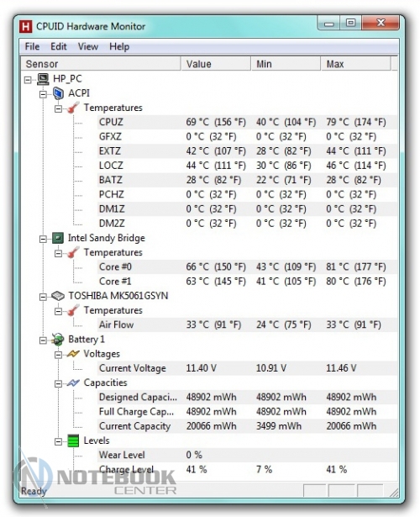Image resolution: width=420 pixels, height=517 pixels.
Task: Click the Voltages lightning icon
Action: (x=73, y=354)
